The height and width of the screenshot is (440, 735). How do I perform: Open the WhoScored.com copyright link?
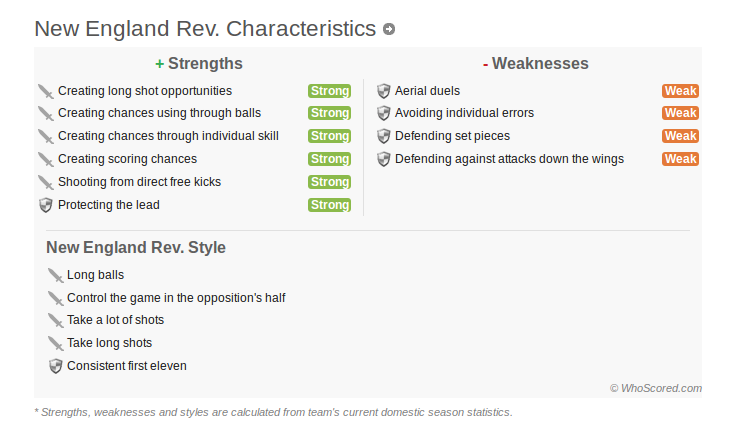[656, 388]
